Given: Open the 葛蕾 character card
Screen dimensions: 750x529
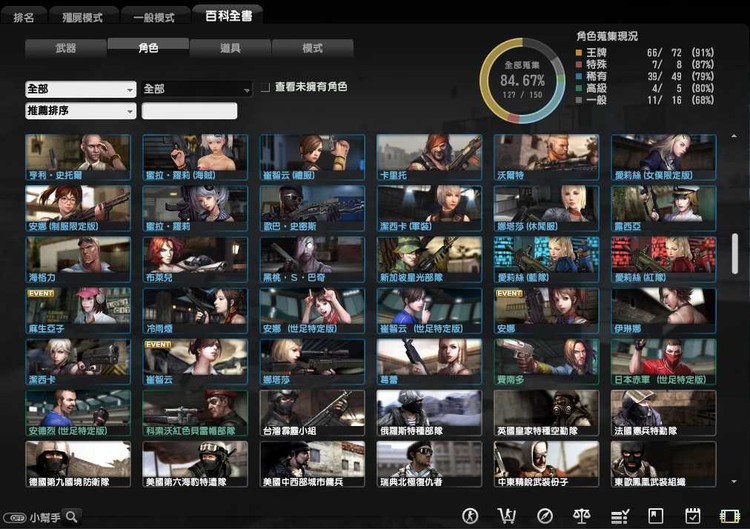Looking at the screenshot, I should (430, 362).
